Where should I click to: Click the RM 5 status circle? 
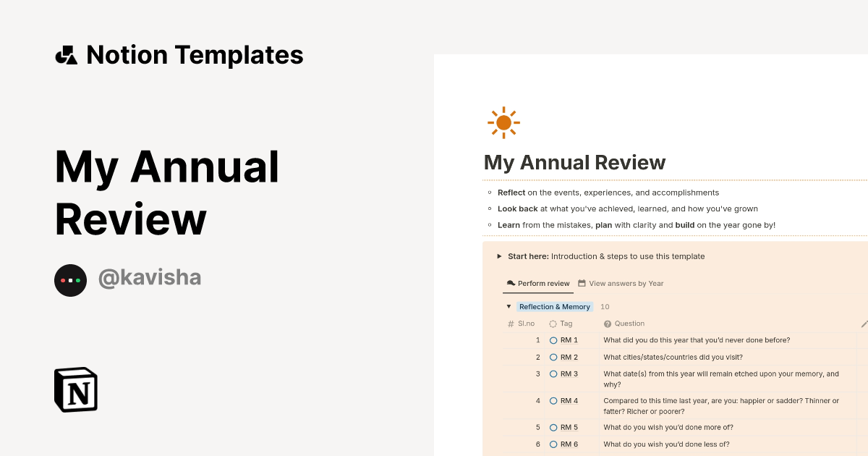click(x=553, y=428)
